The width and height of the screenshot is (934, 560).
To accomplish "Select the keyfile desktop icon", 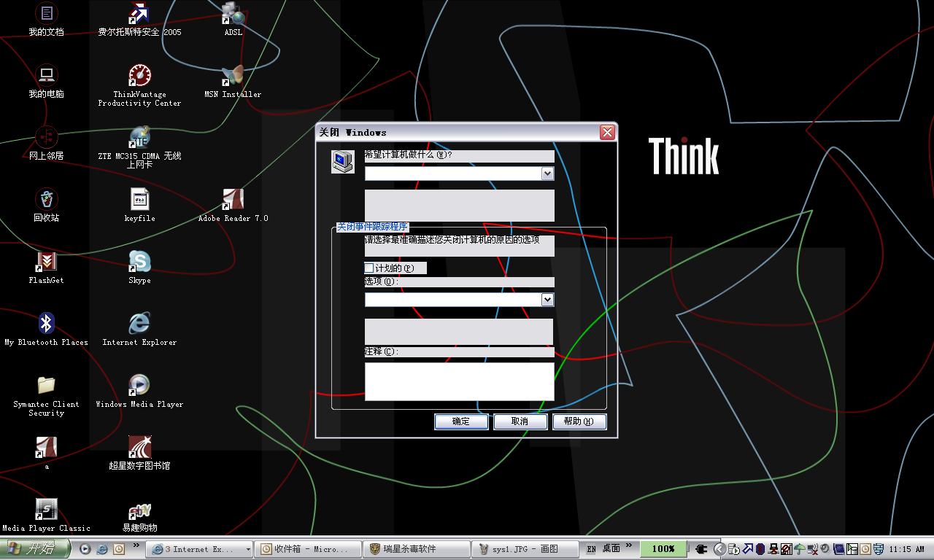I will [x=139, y=205].
